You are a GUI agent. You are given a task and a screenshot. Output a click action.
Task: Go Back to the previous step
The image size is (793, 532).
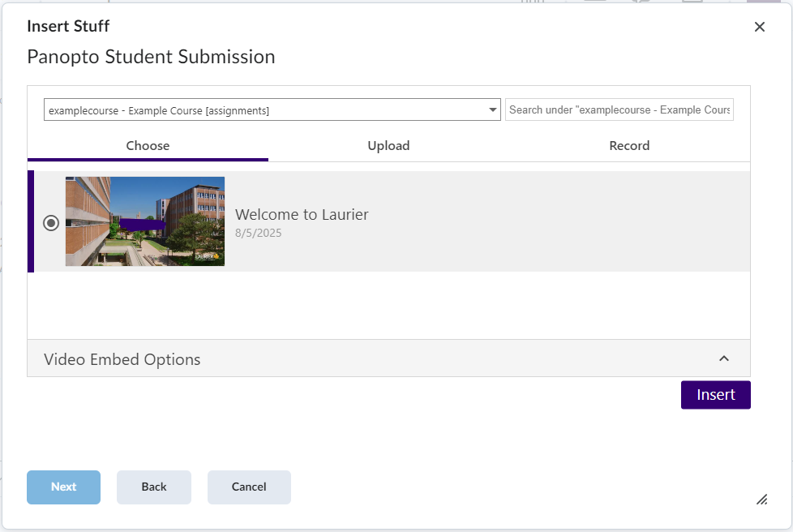154,487
